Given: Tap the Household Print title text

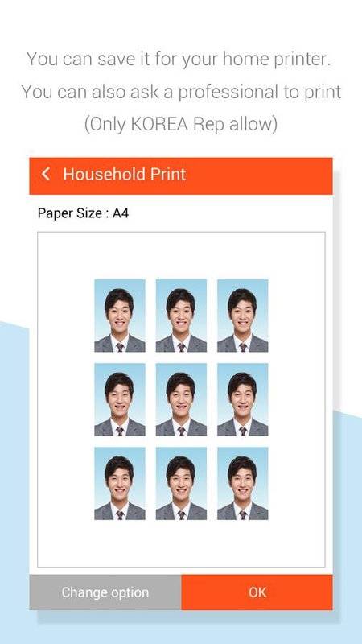Looking at the screenshot, I should [x=125, y=174].
